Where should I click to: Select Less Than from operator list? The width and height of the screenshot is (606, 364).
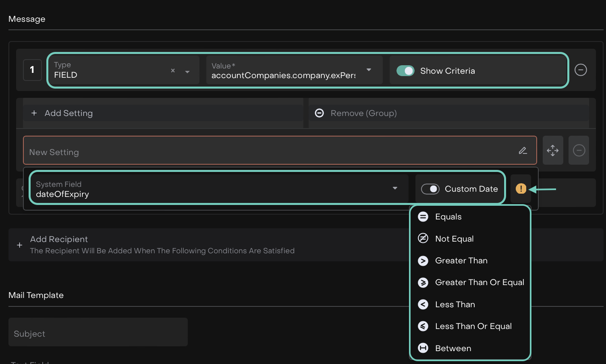455,304
